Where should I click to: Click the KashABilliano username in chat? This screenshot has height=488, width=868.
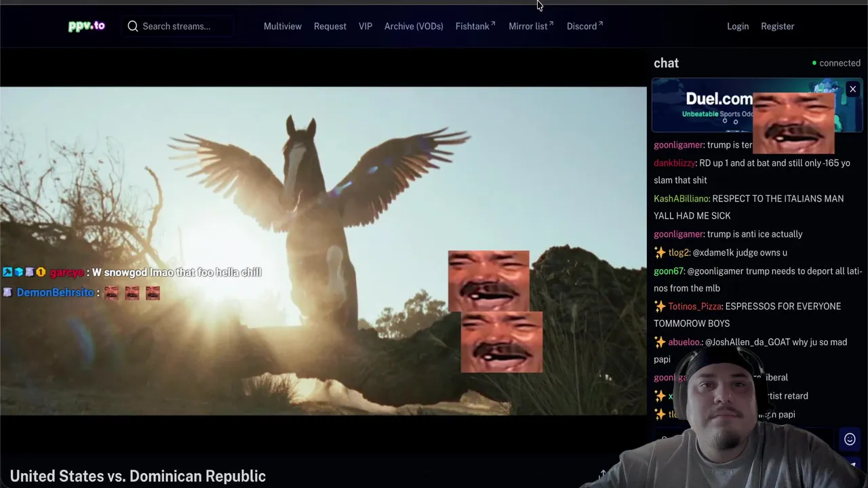click(681, 198)
